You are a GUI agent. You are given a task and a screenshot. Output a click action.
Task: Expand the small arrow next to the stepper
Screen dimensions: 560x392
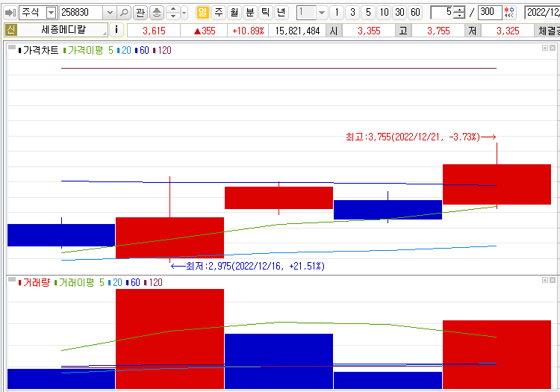coord(184,13)
